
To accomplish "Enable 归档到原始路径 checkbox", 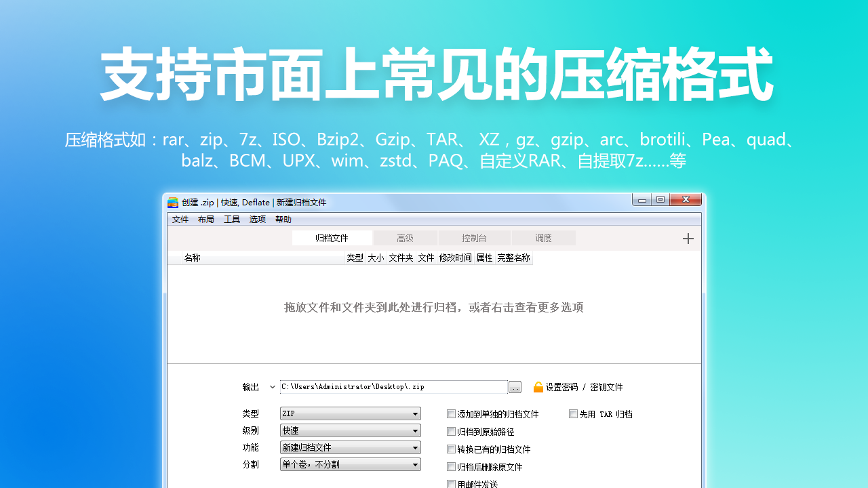I will (x=451, y=431).
